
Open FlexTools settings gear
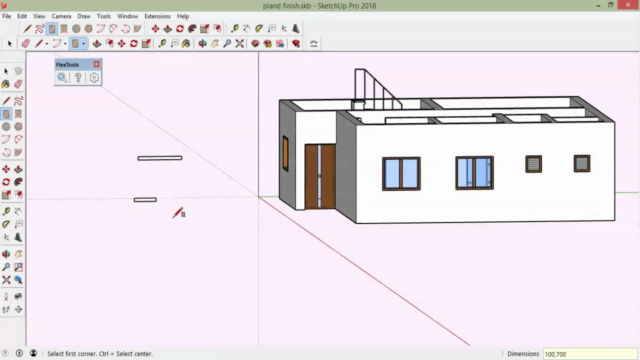[94, 78]
